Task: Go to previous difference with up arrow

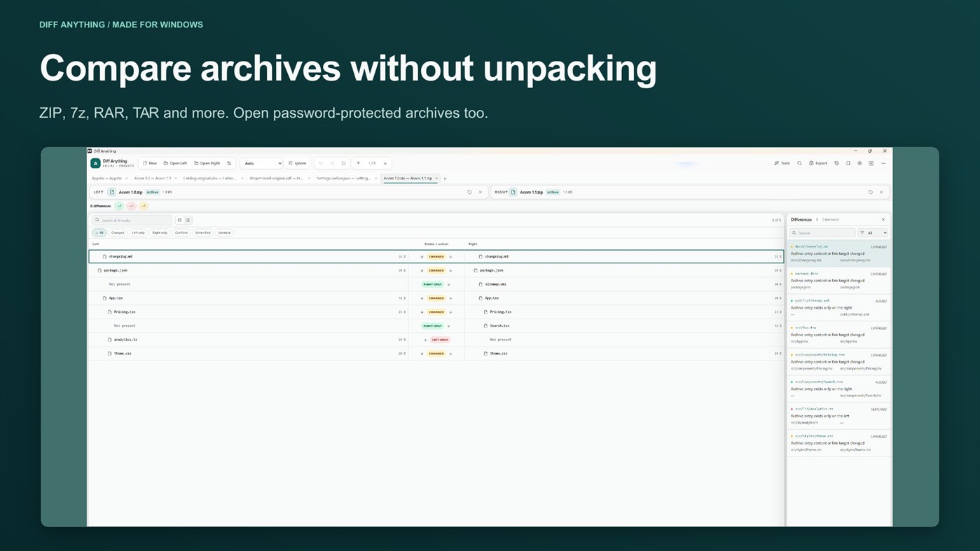Action: coord(358,163)
